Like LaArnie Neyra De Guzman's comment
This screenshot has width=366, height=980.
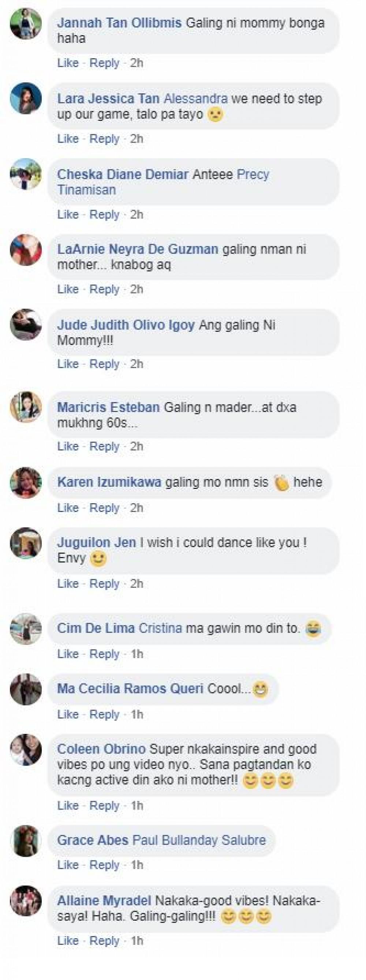[x=68, y=289]
